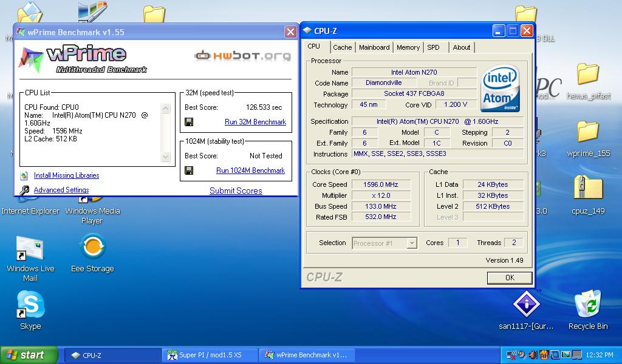Screen dimensions: 622x364
Task: Select the SPD tab
Action: 433,47
